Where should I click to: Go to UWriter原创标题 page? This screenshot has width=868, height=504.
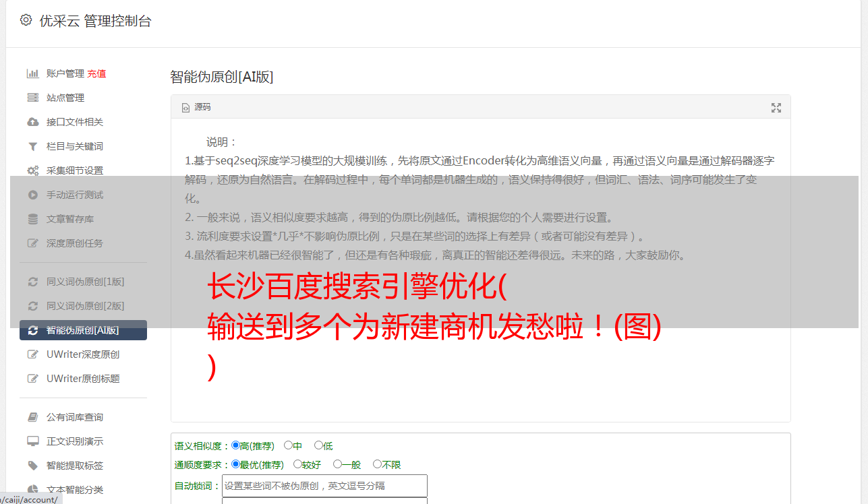tap(83, 379)
